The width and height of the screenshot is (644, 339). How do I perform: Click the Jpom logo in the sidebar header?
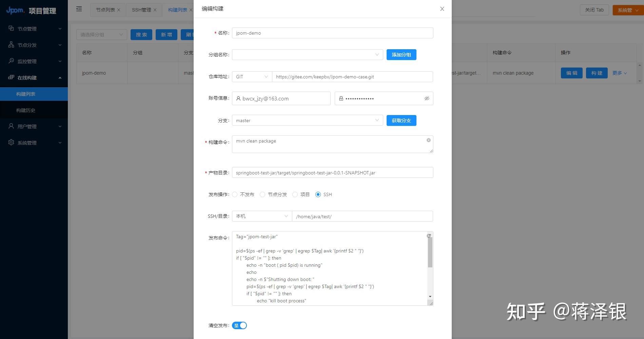coord(16,11)
